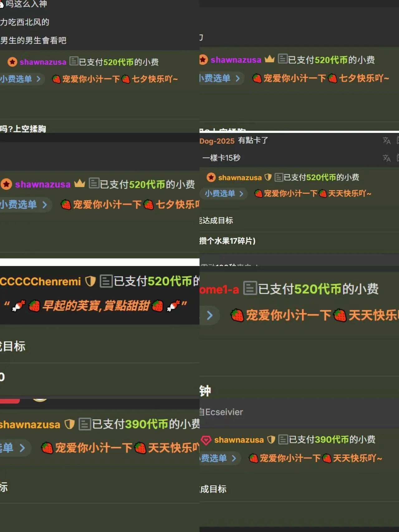Click shield badge beside shawnazusa under 一樣卡15秒
399x532 pixels.
click(268, 177)
